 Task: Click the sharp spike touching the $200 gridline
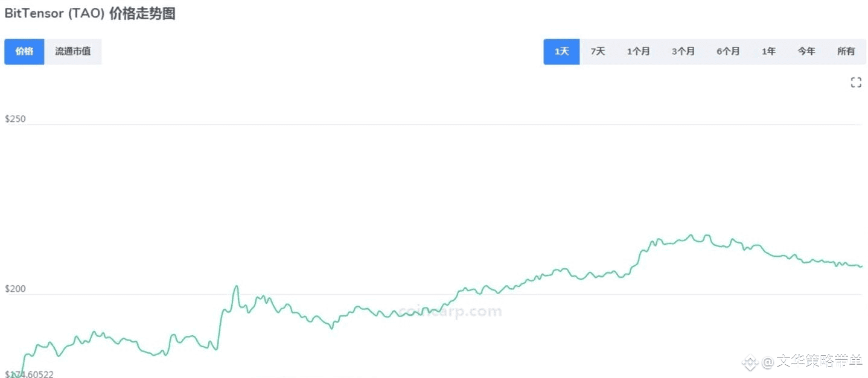coord(236,286)
